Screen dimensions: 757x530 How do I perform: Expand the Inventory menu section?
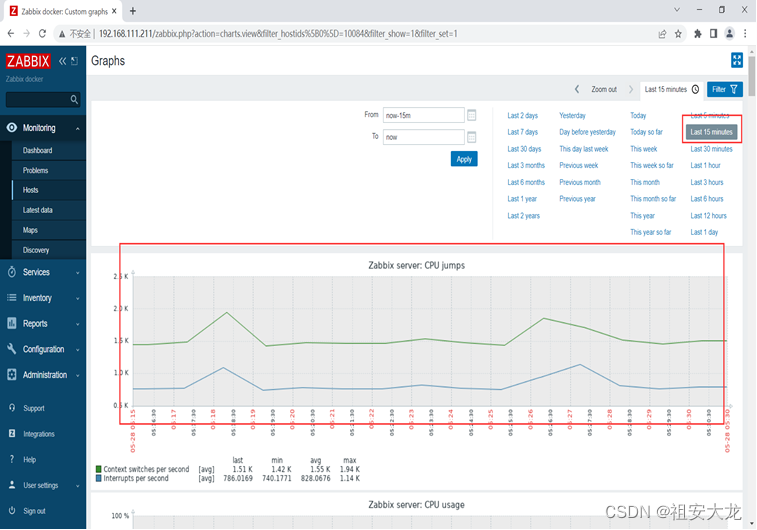point(78,299)
